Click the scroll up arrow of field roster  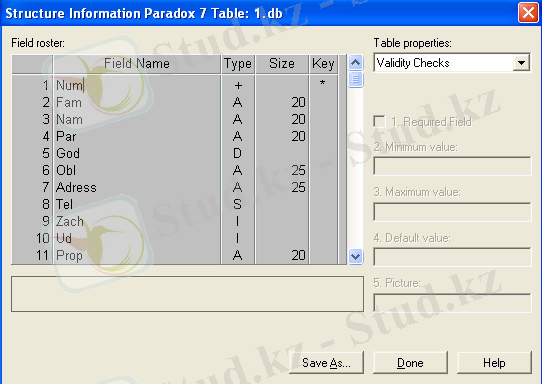[355, 63]
